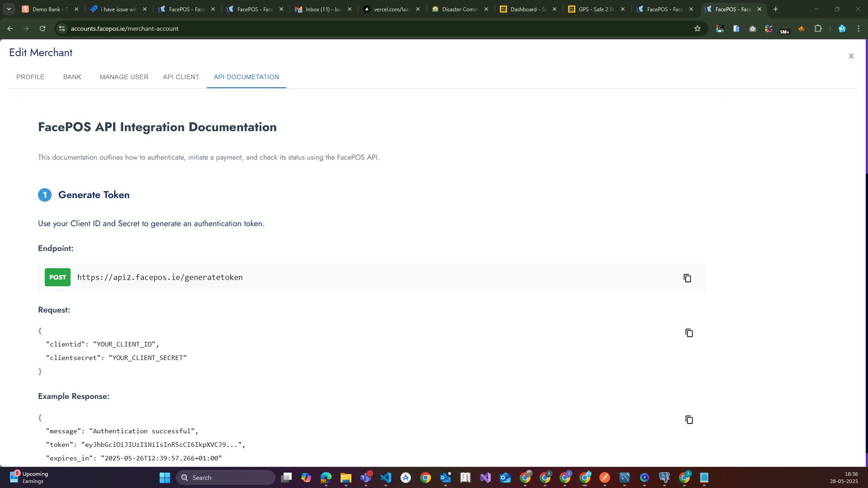Viewport: 868px width, 488px height.
Task: Open the Upcoming Earnings widget
Action: click(x=29, y=478)
